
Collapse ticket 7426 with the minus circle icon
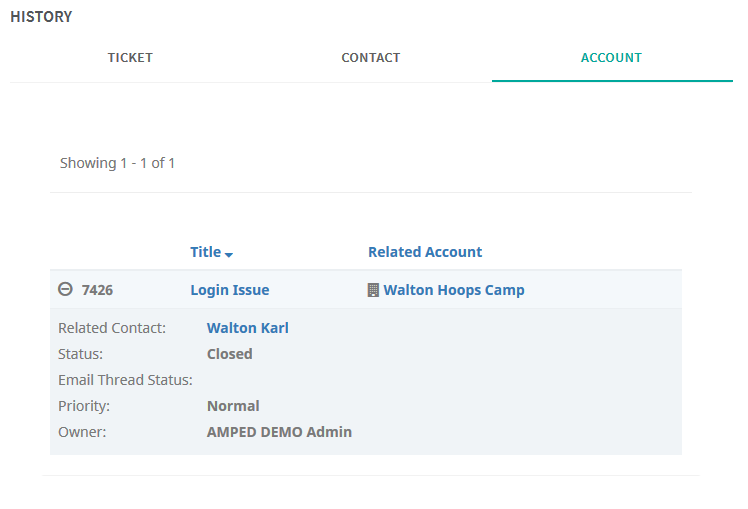point(65,289)
